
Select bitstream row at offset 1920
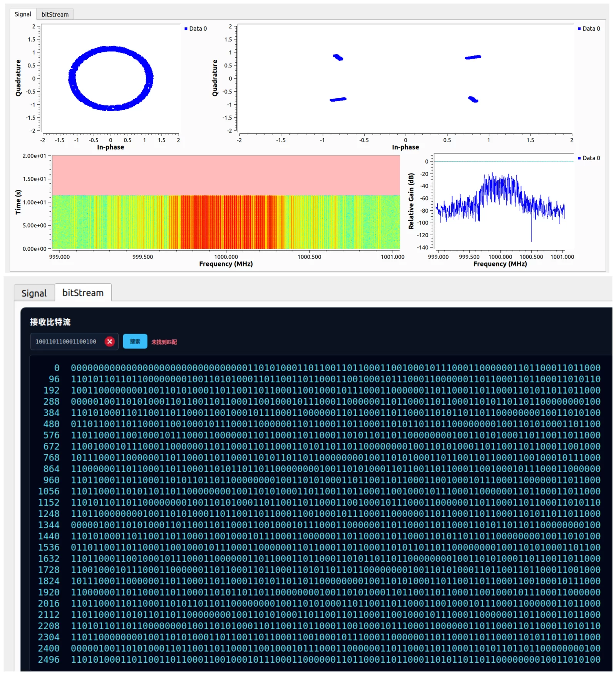pyautogui.click(x=320, y=592)
